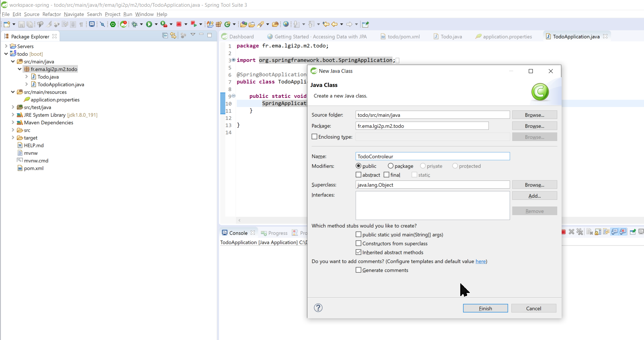Click Finish in New Java Class dialog

point(485,308)
